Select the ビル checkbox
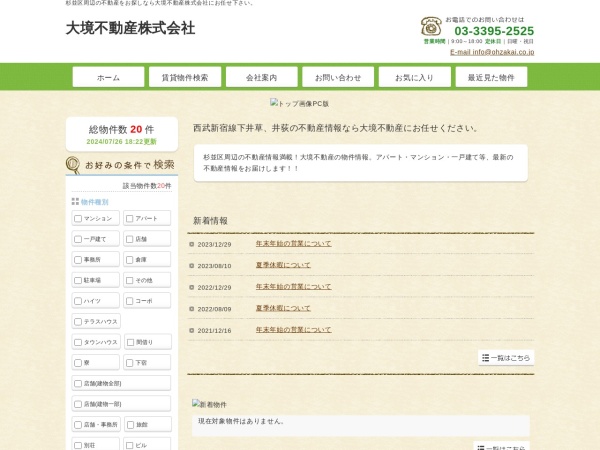This screenshot has width=600, height=450. coord(130,446)
